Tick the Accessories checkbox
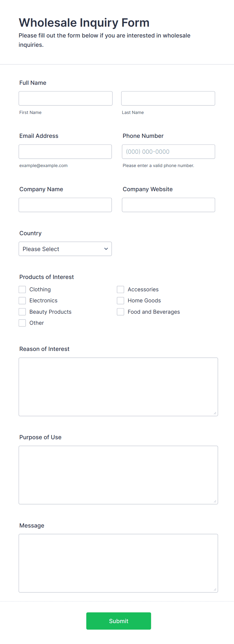 coord(120,290)
